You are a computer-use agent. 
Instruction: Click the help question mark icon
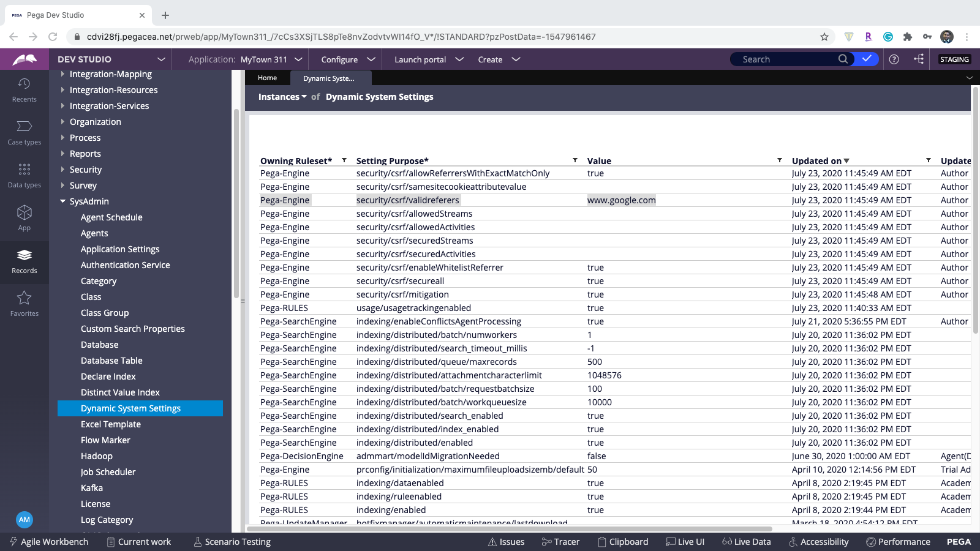click(894, 59)
